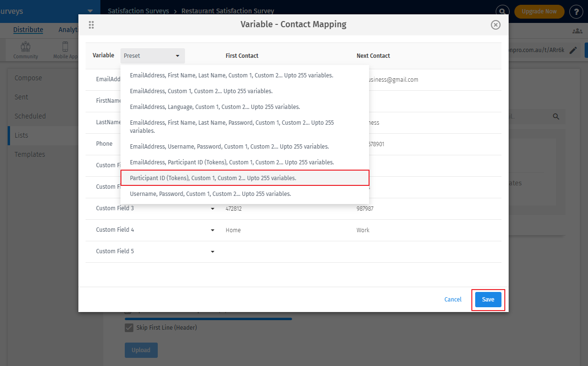Close the Variable - Contact Mapping dialog

click(x=496, y=25)
